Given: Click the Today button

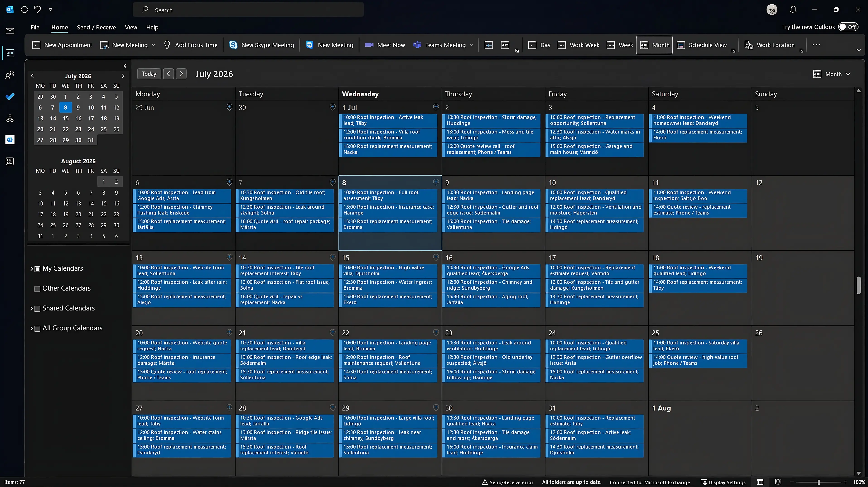Looking at the screenshot, I should coord(149,74).
